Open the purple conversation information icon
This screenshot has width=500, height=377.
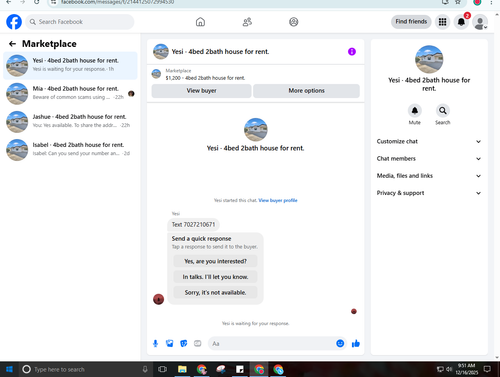[352, 52]
